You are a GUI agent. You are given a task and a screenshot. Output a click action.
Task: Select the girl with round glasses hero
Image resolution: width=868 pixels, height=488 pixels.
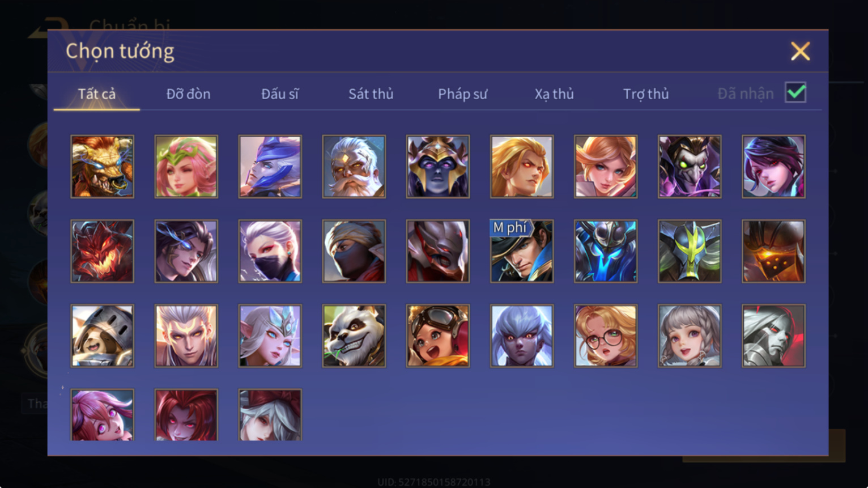(606, 336)
